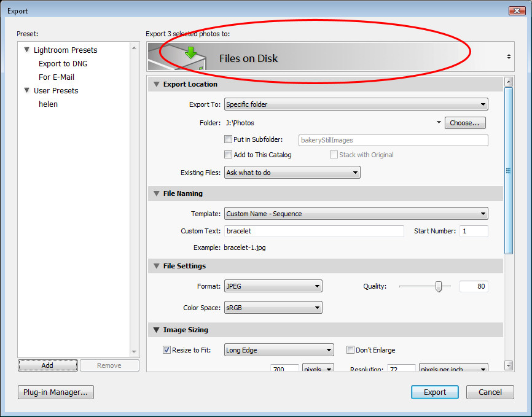Cancel the Export dialog

point(490,392)
